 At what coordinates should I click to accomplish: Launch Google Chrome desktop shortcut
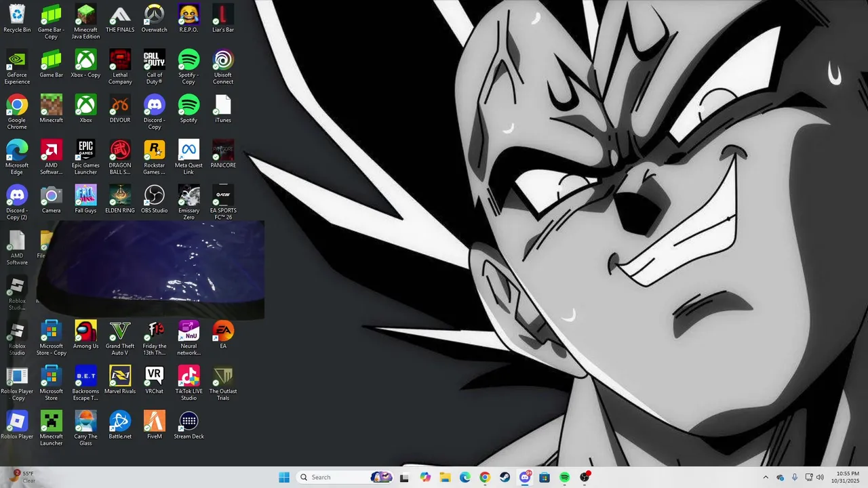17,112
